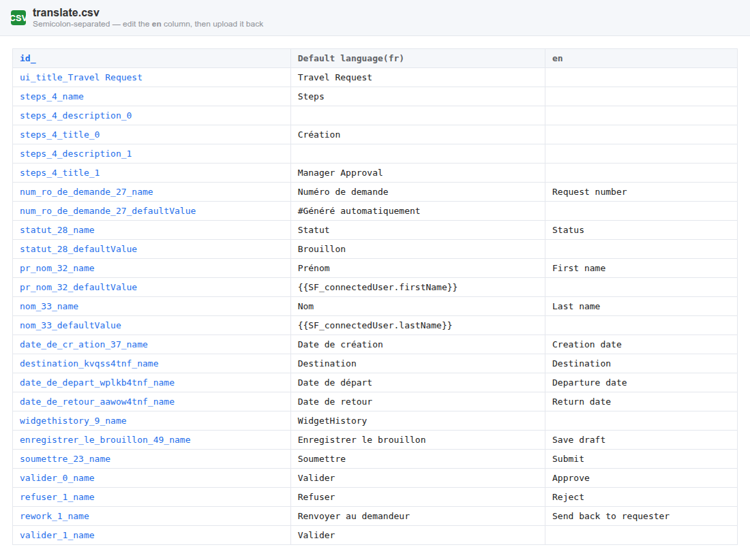Select the cell 'Enregistrer le brouillon'
This screenshot has width=750, height=560.
tap(417, 440)
